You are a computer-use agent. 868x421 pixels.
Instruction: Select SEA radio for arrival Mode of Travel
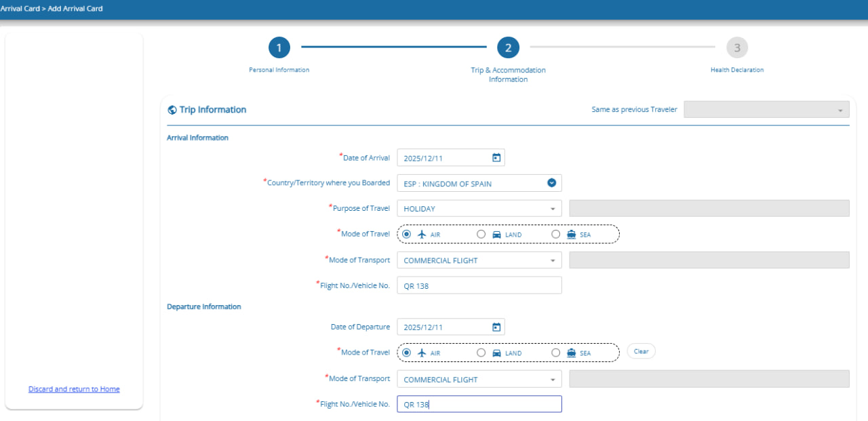coord(556,234)
